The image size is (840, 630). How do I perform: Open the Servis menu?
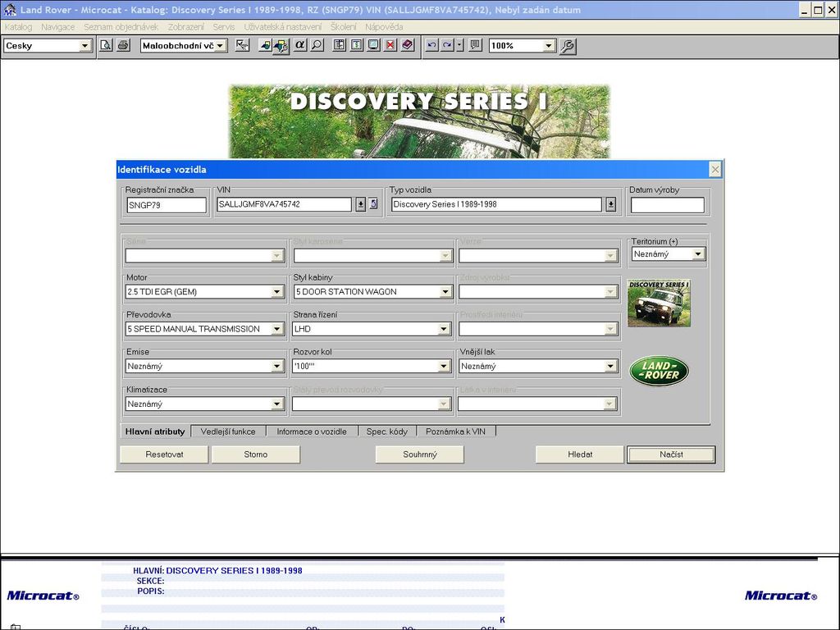click(x=223, y=27)
